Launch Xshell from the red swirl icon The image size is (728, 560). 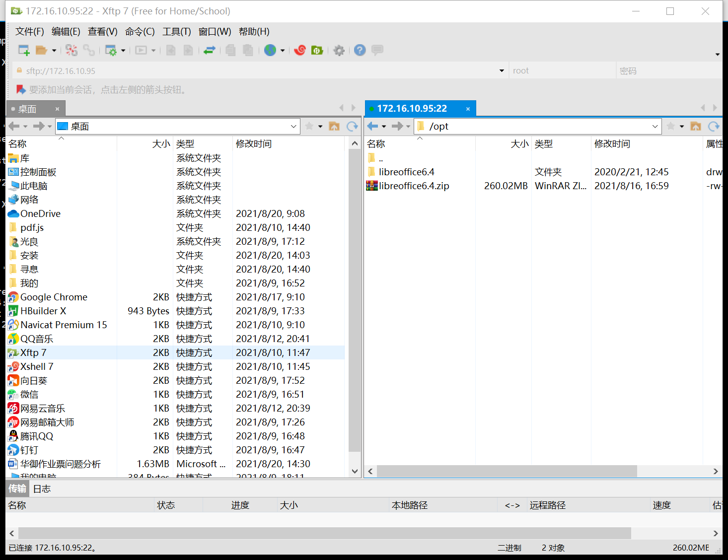(299, 50)
